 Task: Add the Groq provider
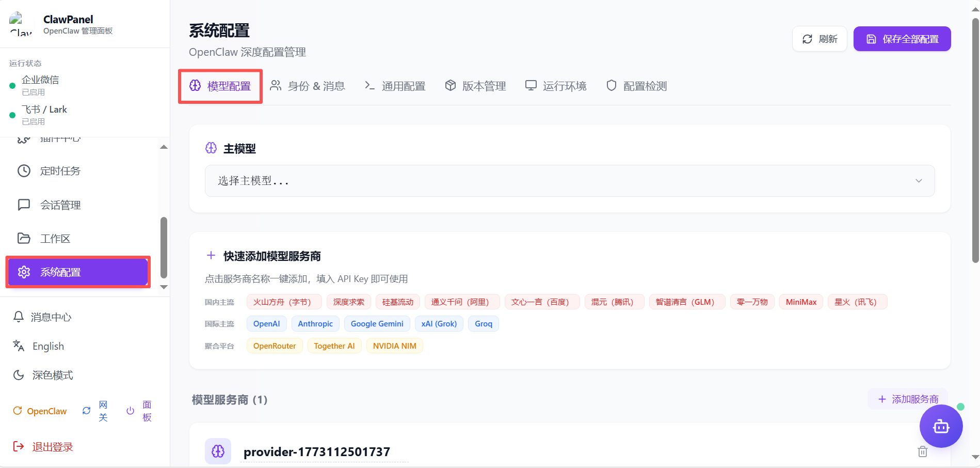click(484, 324)
